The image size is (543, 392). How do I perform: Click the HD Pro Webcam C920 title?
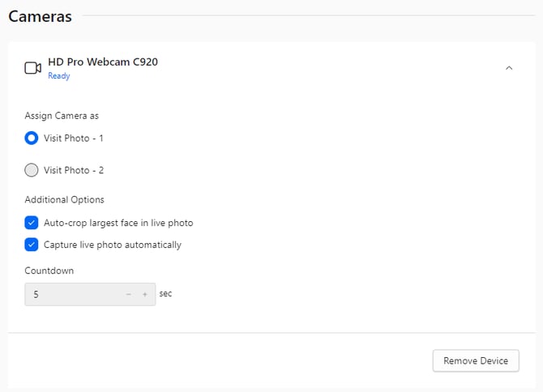coord(102,62)
